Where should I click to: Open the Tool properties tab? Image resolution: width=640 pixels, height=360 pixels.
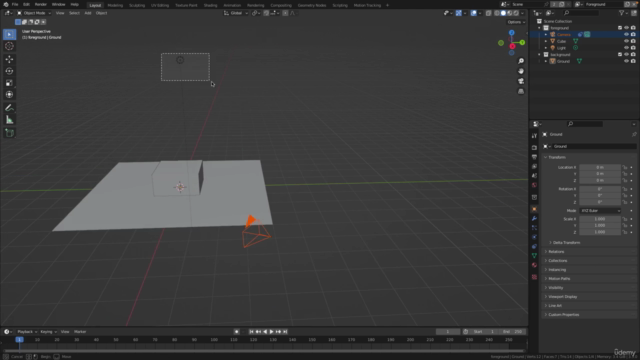pyautogui.click(x=534, y=136)
